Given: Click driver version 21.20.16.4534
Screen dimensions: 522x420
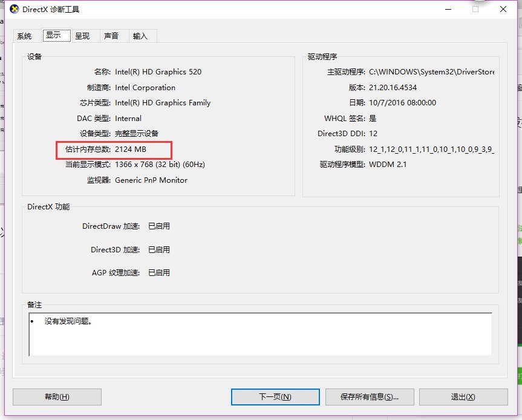Looking at the screenshot, I should tap(393, 88).
